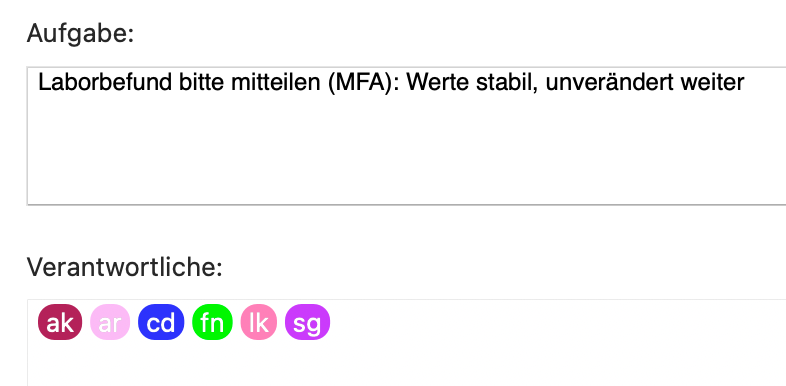Place cursor in the word "Werte"
This screenshot has height=386, width=786.
[438, 83]
